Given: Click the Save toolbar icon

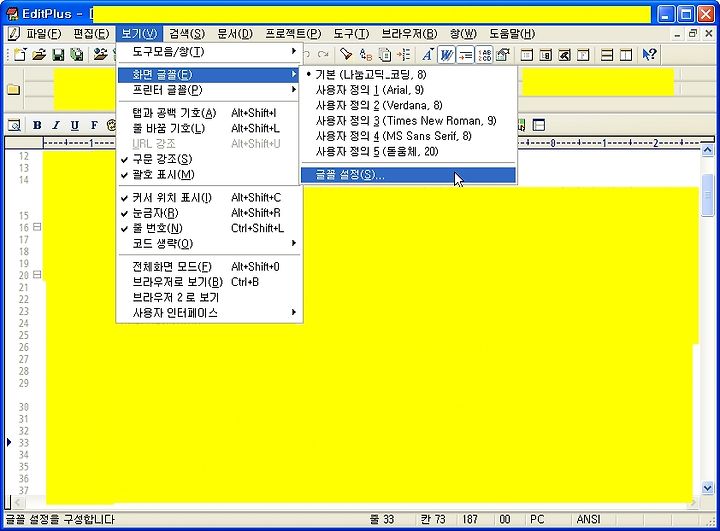Looking at the screenshot, I should pos(58,55).
